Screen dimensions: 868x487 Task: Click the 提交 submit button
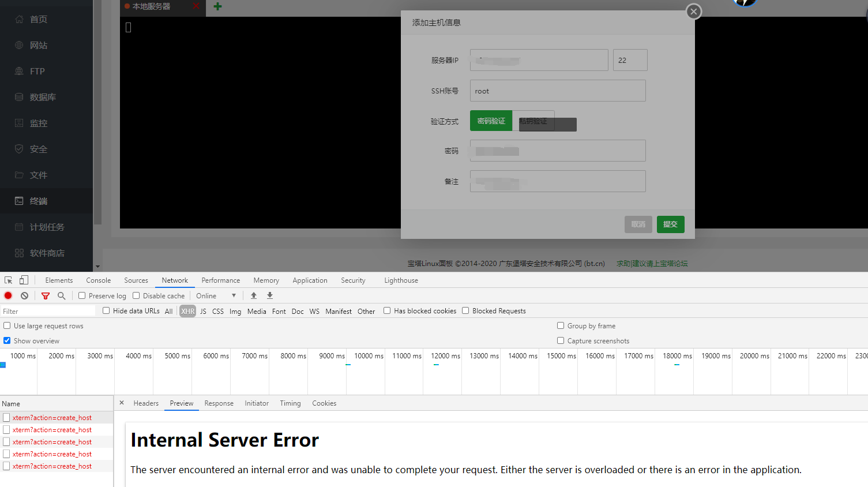671,224
